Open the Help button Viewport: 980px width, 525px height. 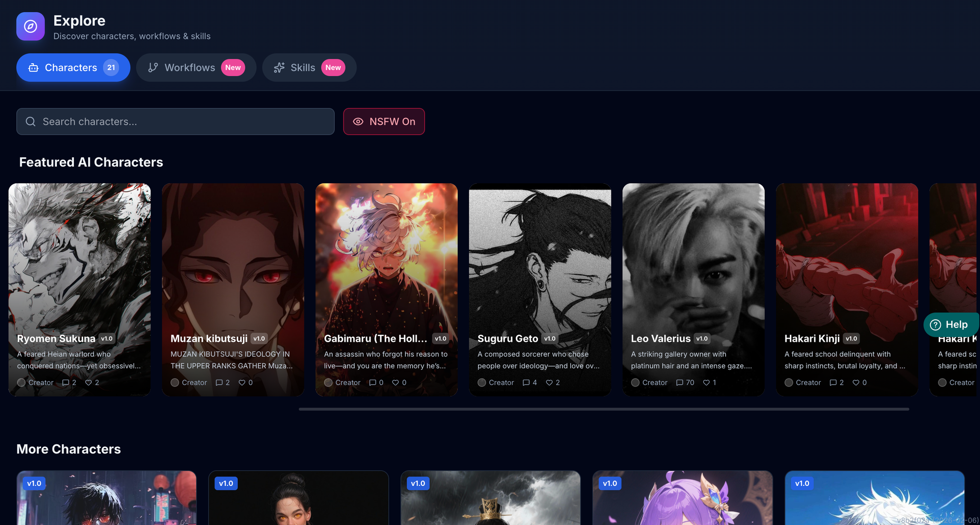(x=950, y=325)
